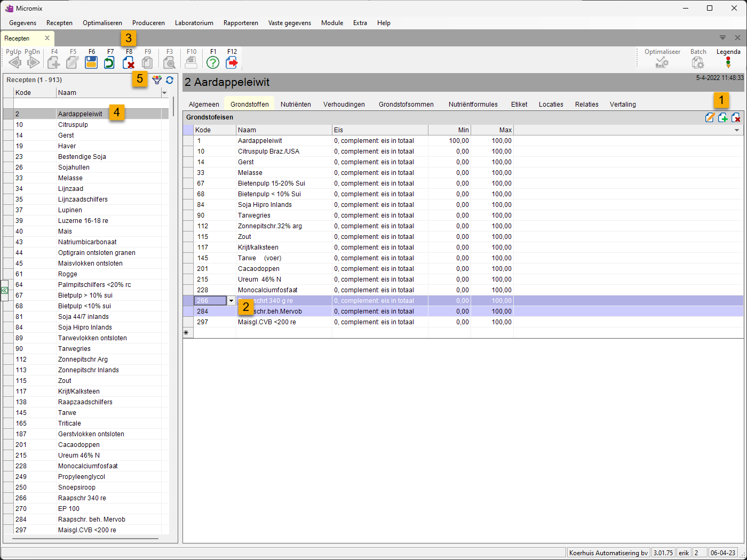Close the tab bar using the X on the right
The height and width of the screenshot is (560, 747).
(x=737, y=37)
